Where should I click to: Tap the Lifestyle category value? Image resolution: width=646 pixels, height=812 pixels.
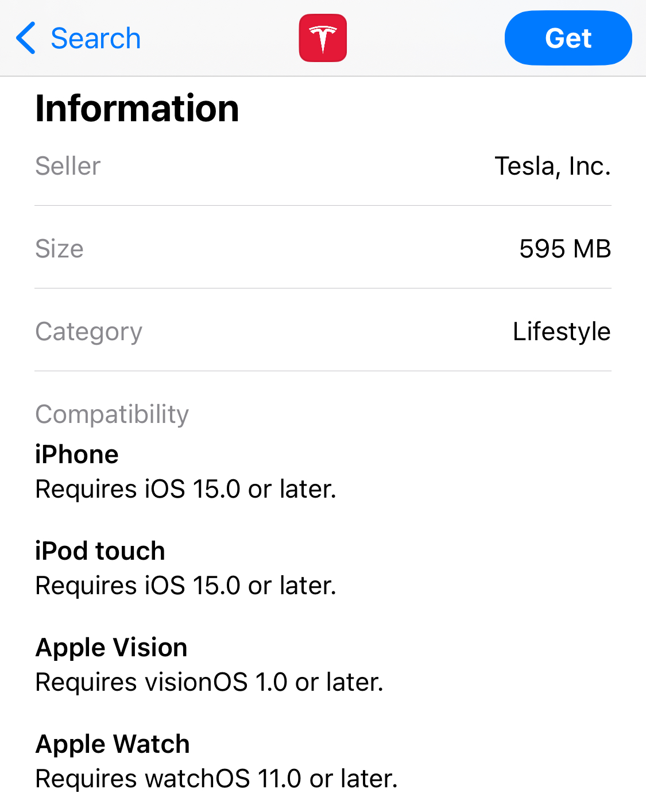pyautogui.click(x=561, y=332)
